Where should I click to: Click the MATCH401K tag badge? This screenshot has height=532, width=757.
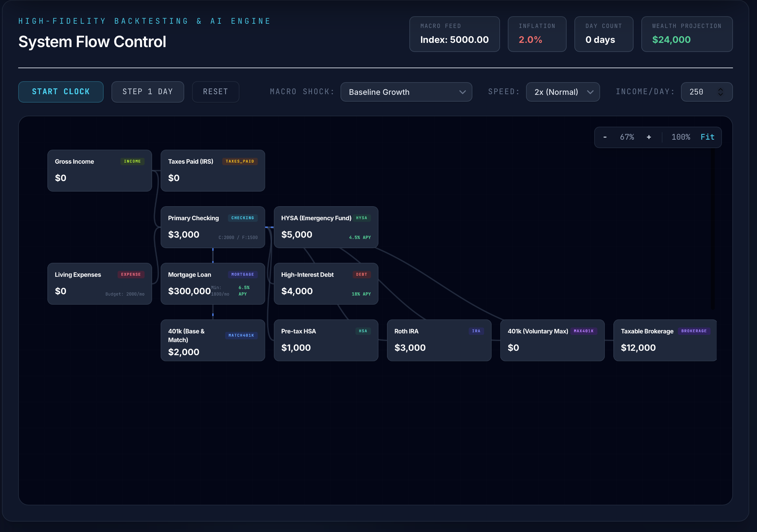tap(241, 336)
